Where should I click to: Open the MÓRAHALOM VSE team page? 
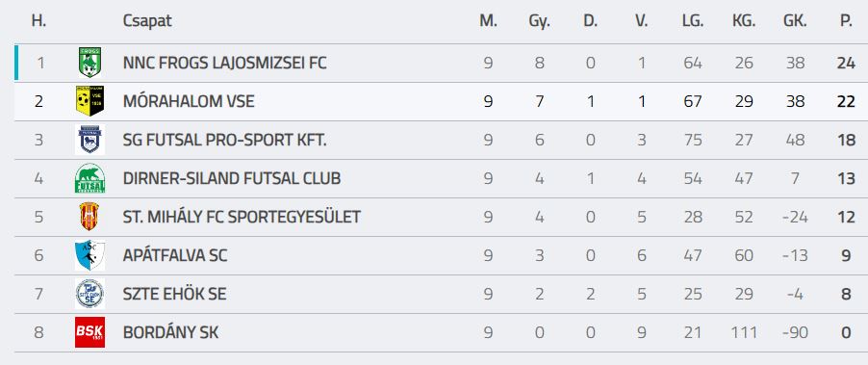click(189, 101)
